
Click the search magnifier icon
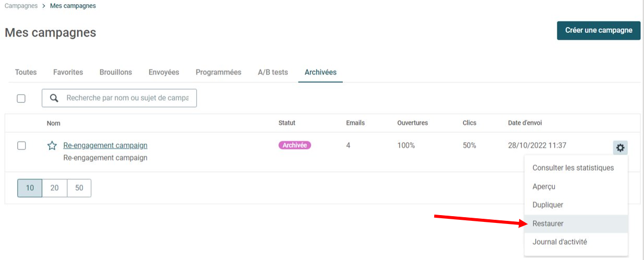point(54,98)
